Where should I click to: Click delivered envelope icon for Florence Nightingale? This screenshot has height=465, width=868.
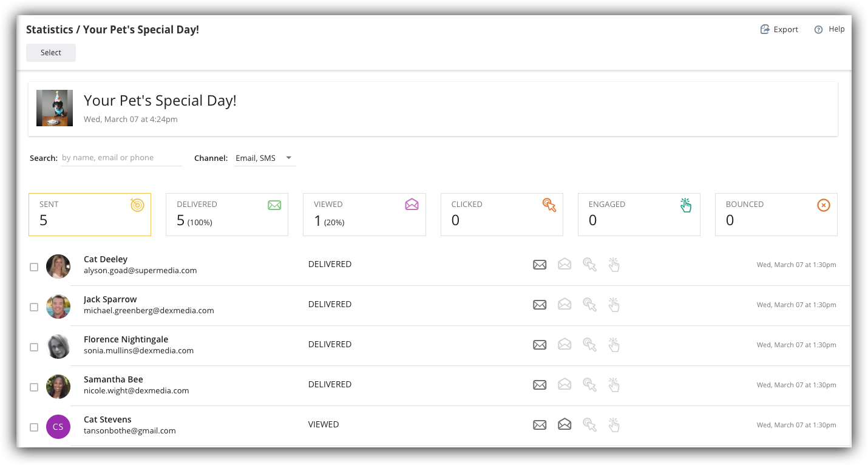[x=540, y=345]
